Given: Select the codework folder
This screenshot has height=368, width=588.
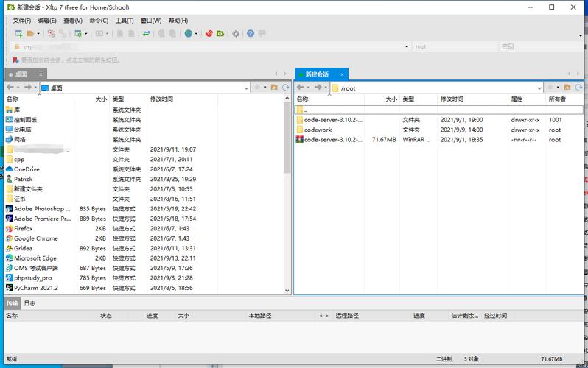Looking at the screenshot, I should (x=318, y=130).
